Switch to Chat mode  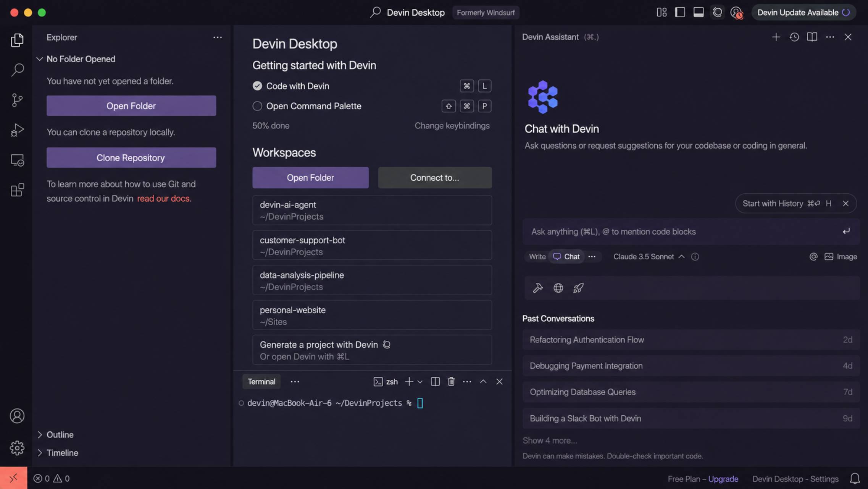566,257
